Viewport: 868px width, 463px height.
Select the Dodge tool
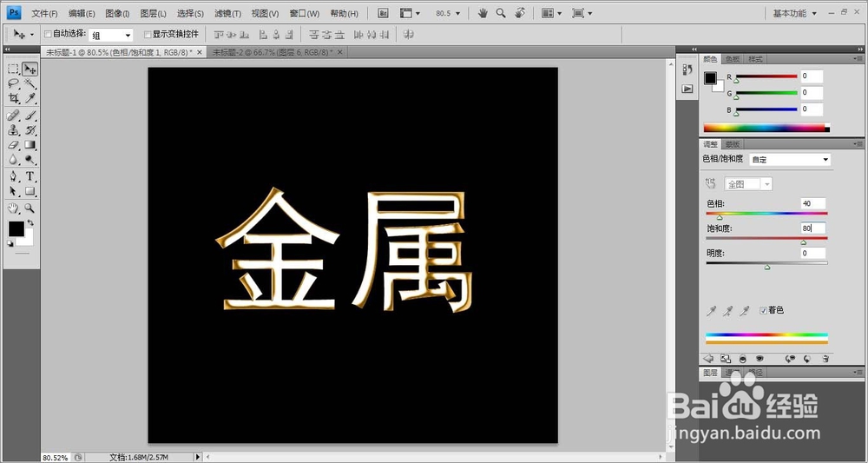[30, 160]
